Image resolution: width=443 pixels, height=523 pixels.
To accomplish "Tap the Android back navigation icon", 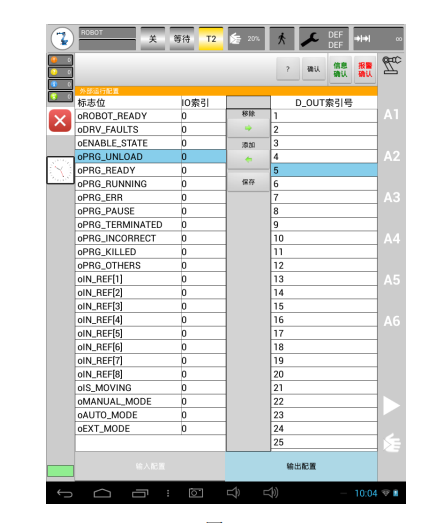I will click(x=64, y=493).
